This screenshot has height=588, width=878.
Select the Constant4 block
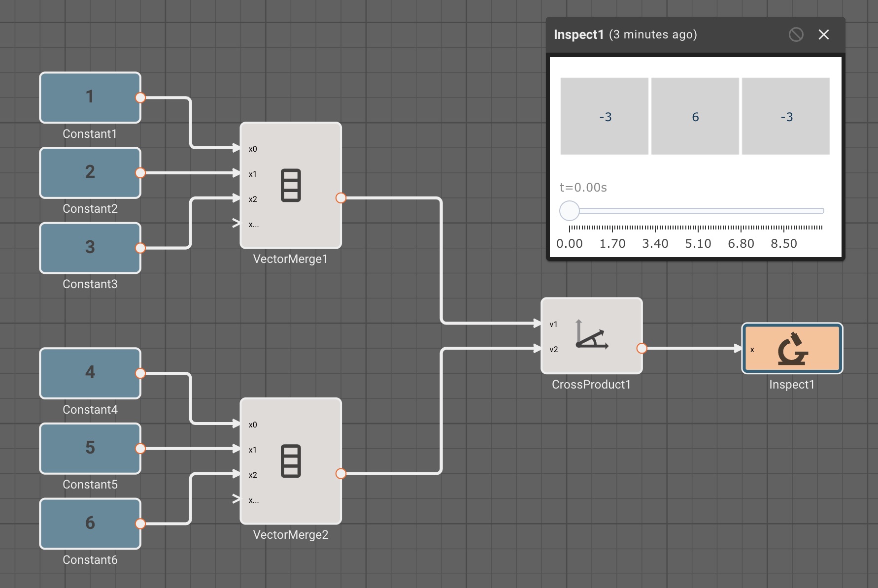(90, 373)
